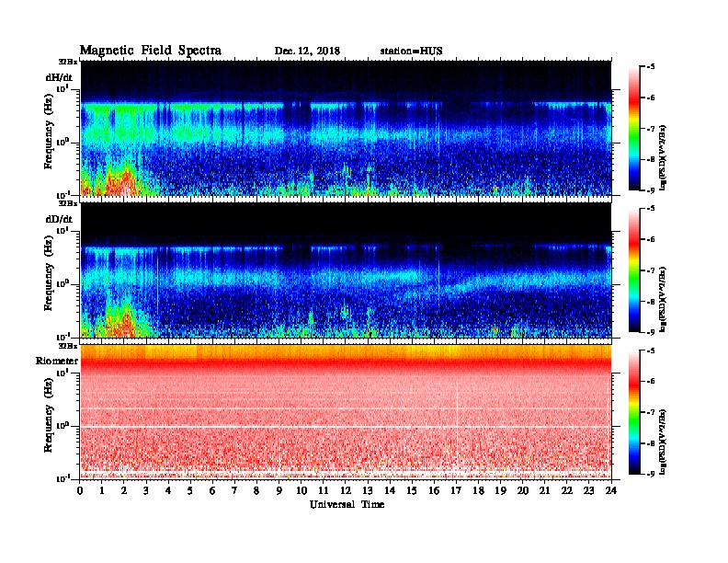Click hour "6" on the time axis
The width and height of the screenshot is (728, 563).
[212, 490]
